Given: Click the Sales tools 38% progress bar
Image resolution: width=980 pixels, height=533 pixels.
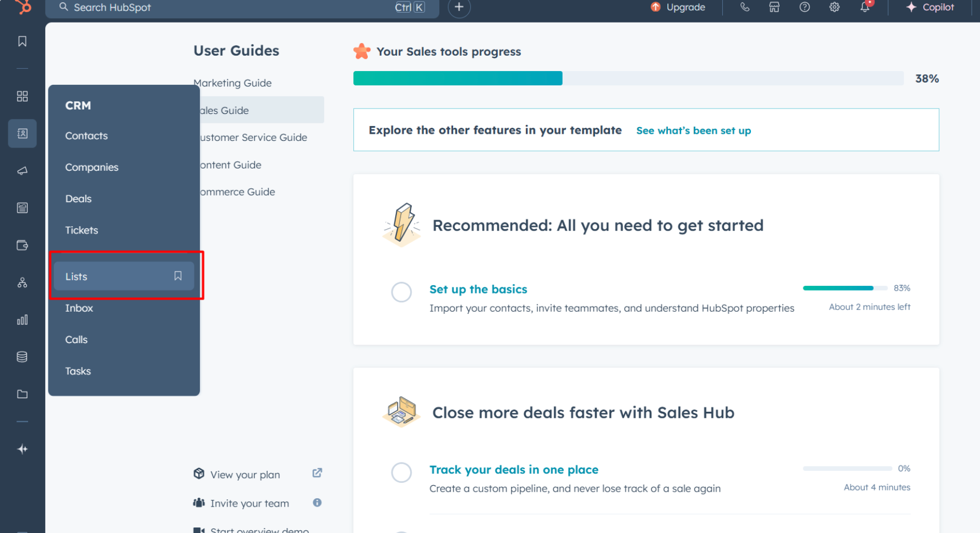Looking at the screenshot, I should [x=628, y=78].
